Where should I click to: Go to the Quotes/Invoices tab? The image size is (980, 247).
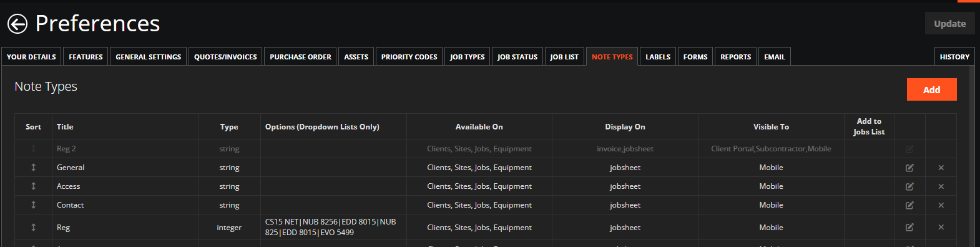tap(225, 56)
